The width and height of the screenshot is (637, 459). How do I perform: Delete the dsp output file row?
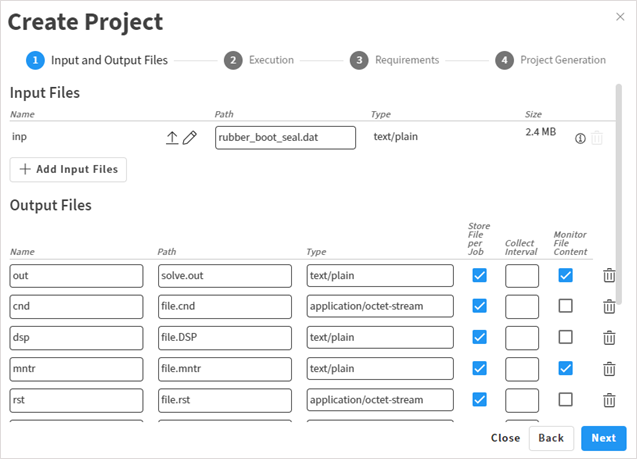click(x=609, y=338)
